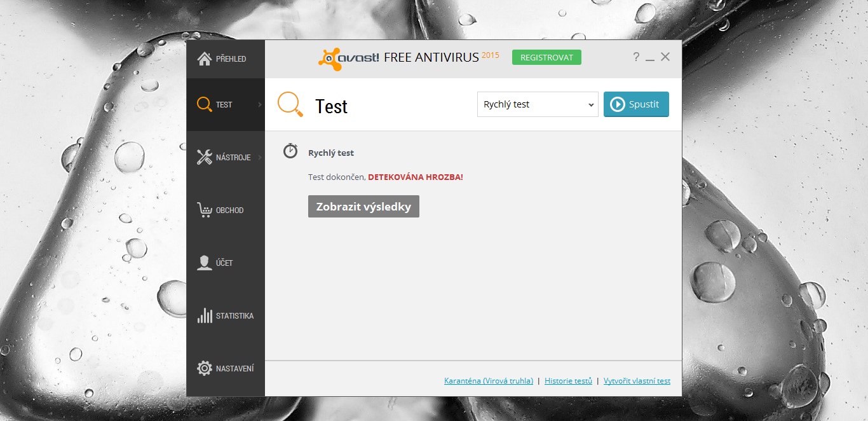This screenshot has width=868, height=421.
Task: Click Zobrazit výsledky button
Action: tap(363, 206)
